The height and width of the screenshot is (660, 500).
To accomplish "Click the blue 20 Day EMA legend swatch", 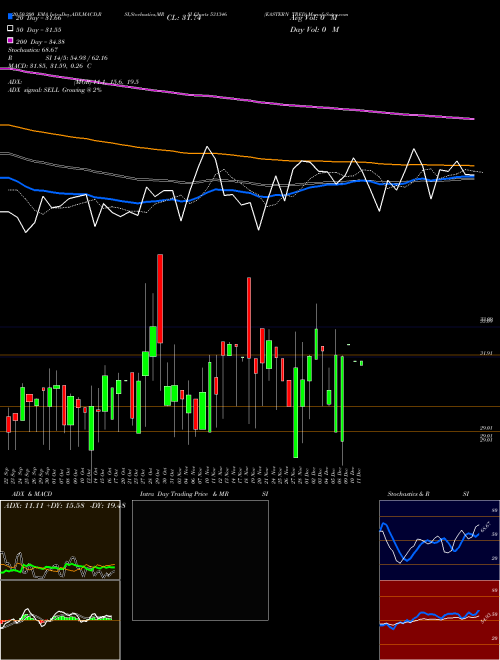I will [11, 17].
